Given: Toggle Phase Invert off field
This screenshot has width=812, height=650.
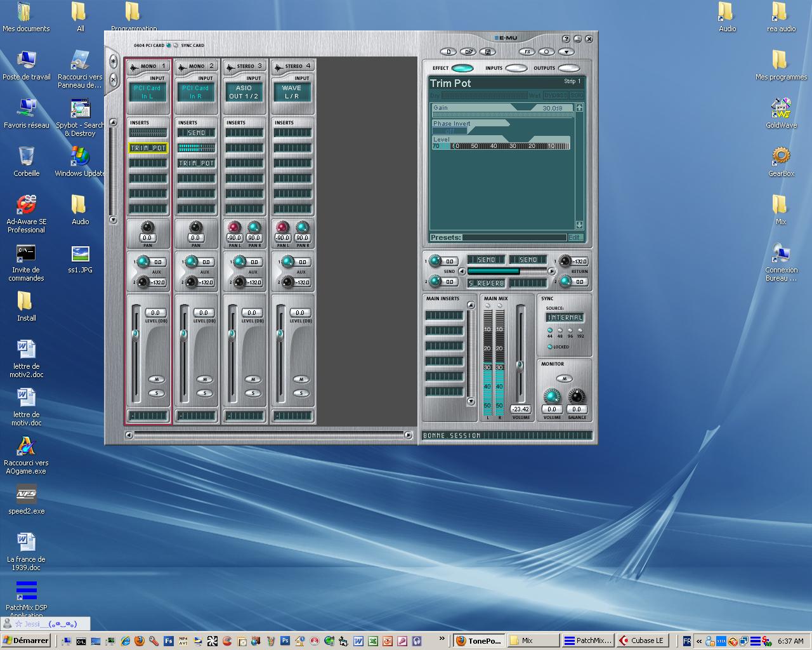Looking at the screenshot, I should (x=450, y=131).
